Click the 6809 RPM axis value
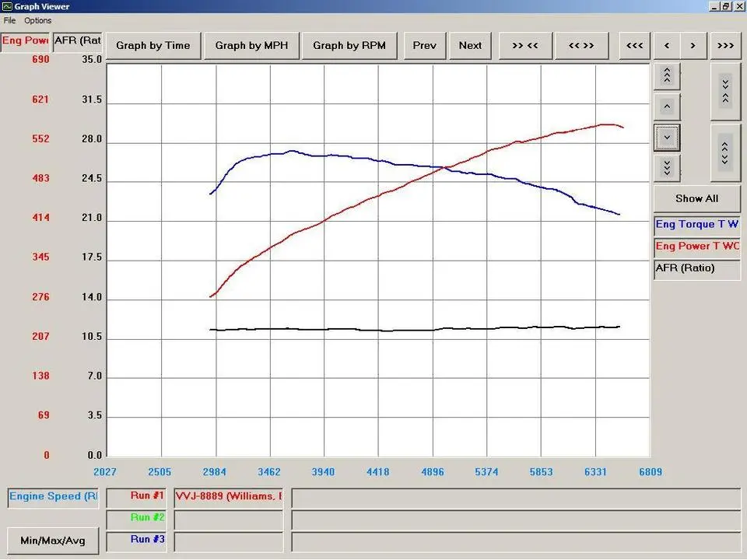747x560 pixels. pyautogui.click(x=651, y=472)
